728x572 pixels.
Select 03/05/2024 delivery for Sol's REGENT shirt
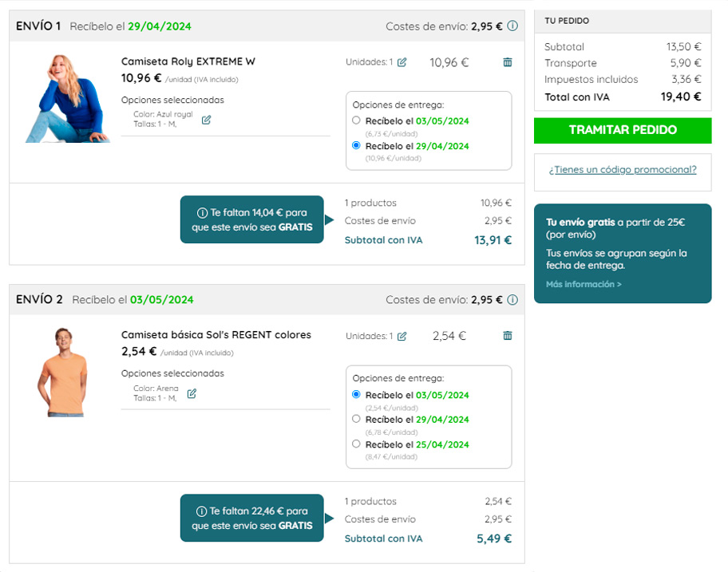(x=356, y=395)
